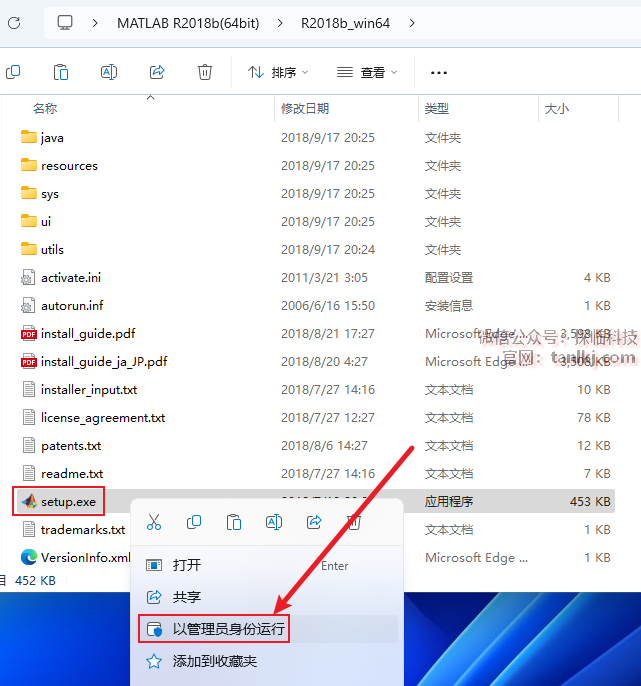Image resolution: width=641 pixels, height=686 pixels.
Task: Sort by the 名称 column header
Action: (45, 108)
